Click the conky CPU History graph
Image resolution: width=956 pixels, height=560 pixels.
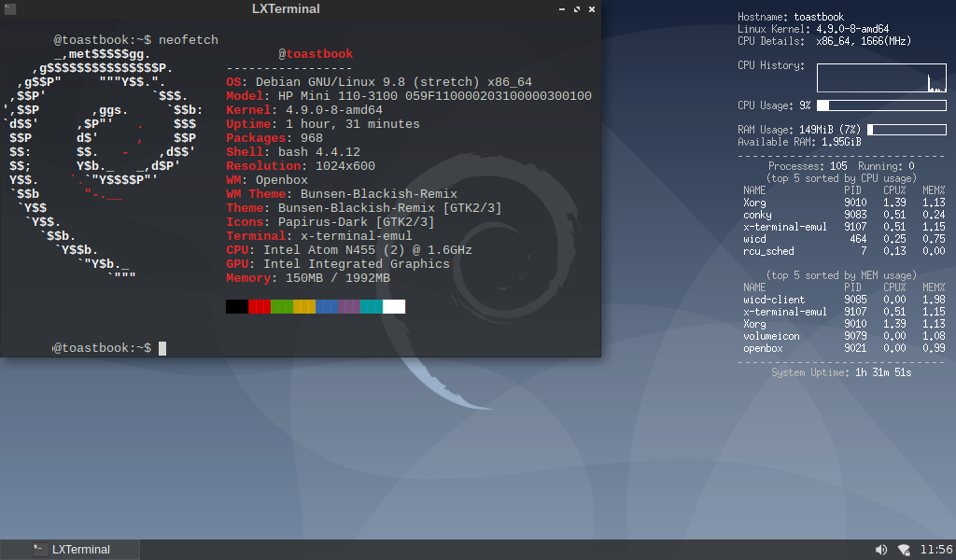(x=881, y=78)
